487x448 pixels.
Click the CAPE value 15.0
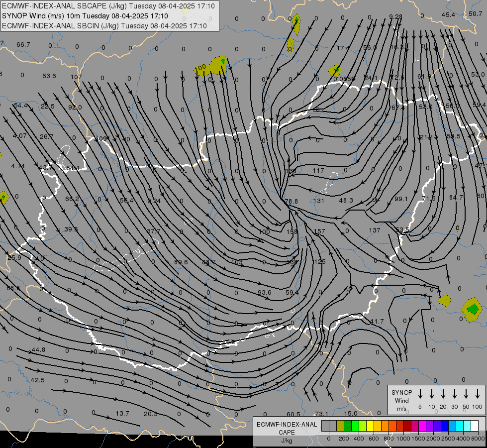pyautogui.click(x=351, y=413)
